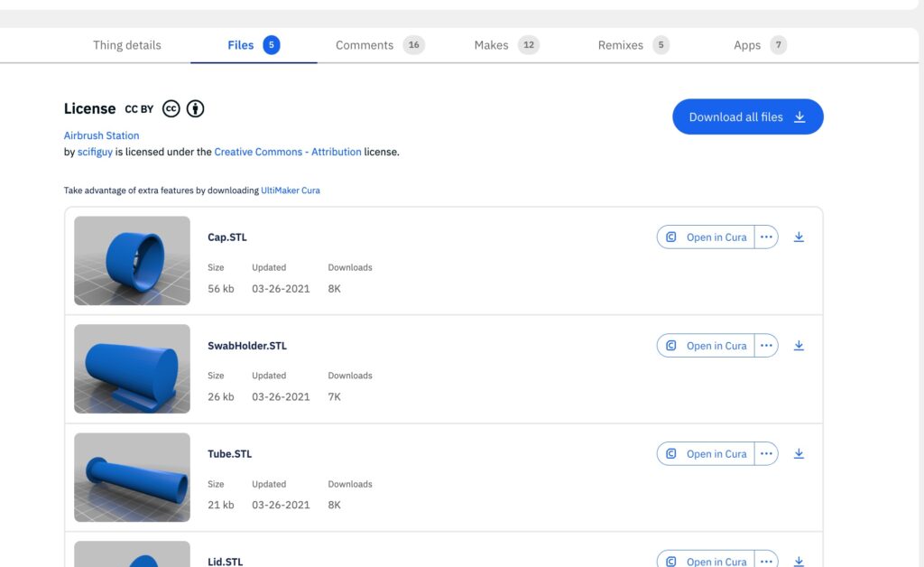The width and height of the screenshot is (924, 567).
Task: Click the Cap.STL preview thumbnail
Action: [132, 261]
